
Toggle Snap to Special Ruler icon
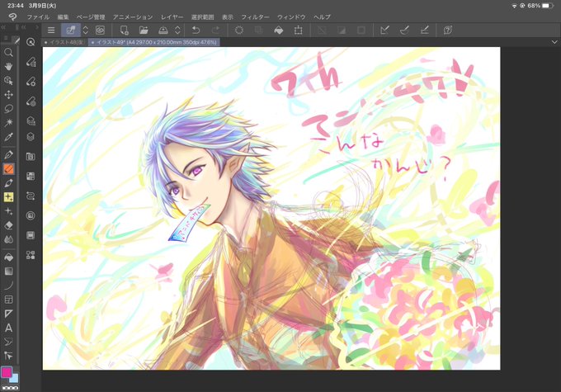[404, 30]
